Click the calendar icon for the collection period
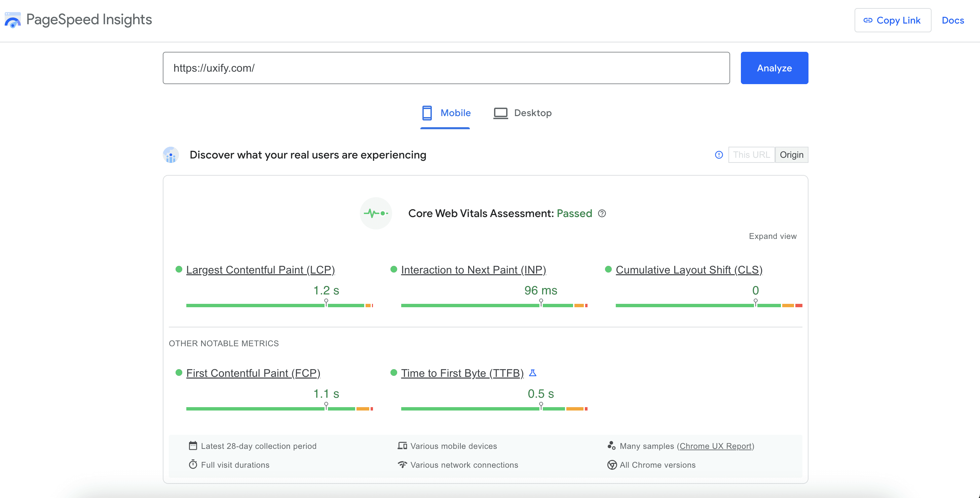This screenshot has height=498, width=980. [x=193, y=446]
